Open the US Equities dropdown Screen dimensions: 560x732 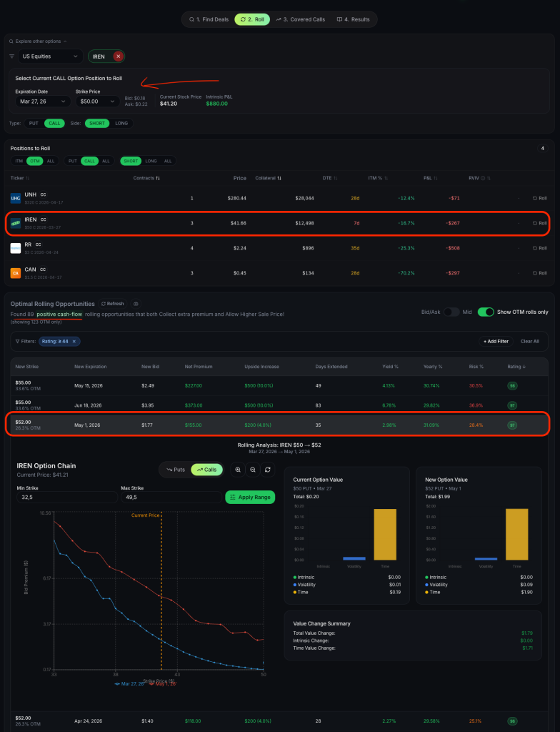(49, 56)
